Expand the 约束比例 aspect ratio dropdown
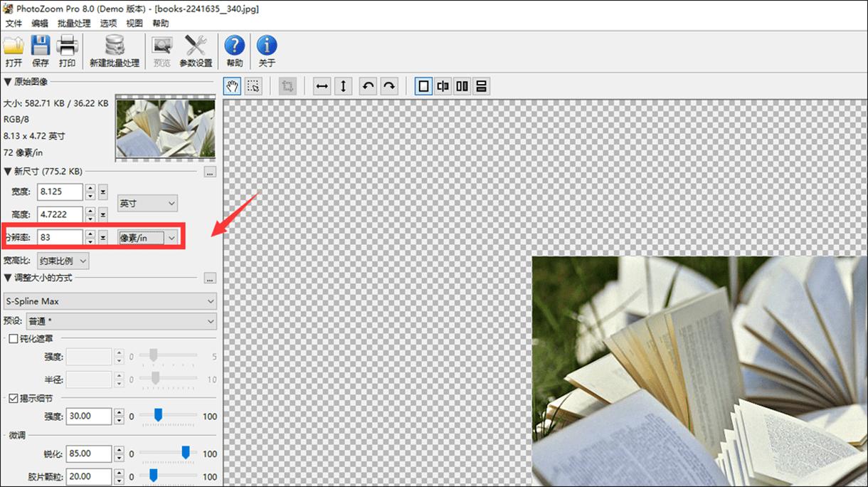The height and width of the screenshot is (487, 868). (63, 261)
